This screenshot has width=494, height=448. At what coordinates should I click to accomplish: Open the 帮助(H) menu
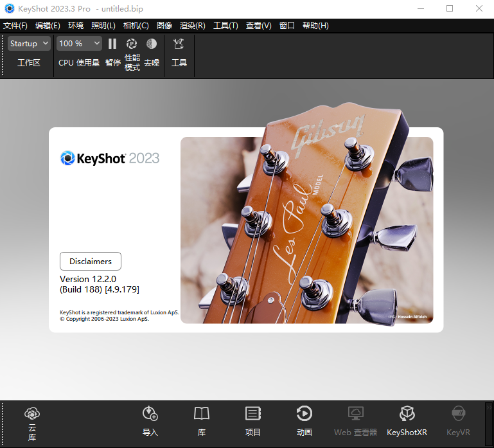point(315,26)
